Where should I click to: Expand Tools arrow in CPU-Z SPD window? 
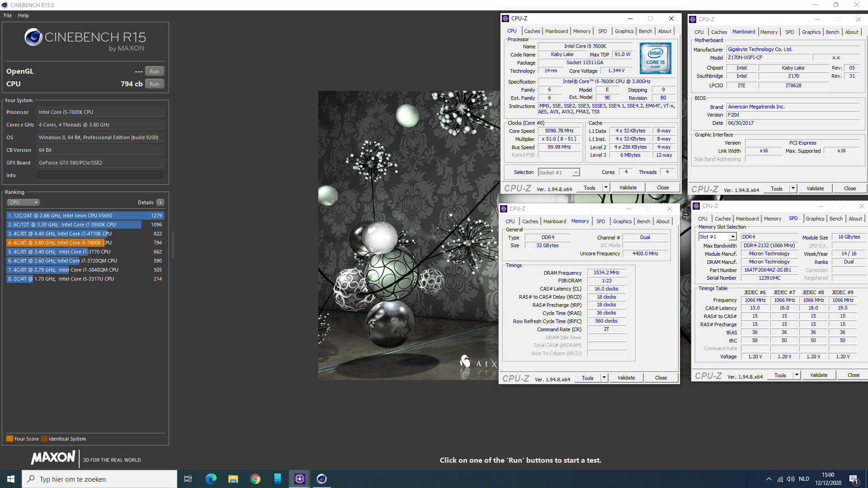797,375
